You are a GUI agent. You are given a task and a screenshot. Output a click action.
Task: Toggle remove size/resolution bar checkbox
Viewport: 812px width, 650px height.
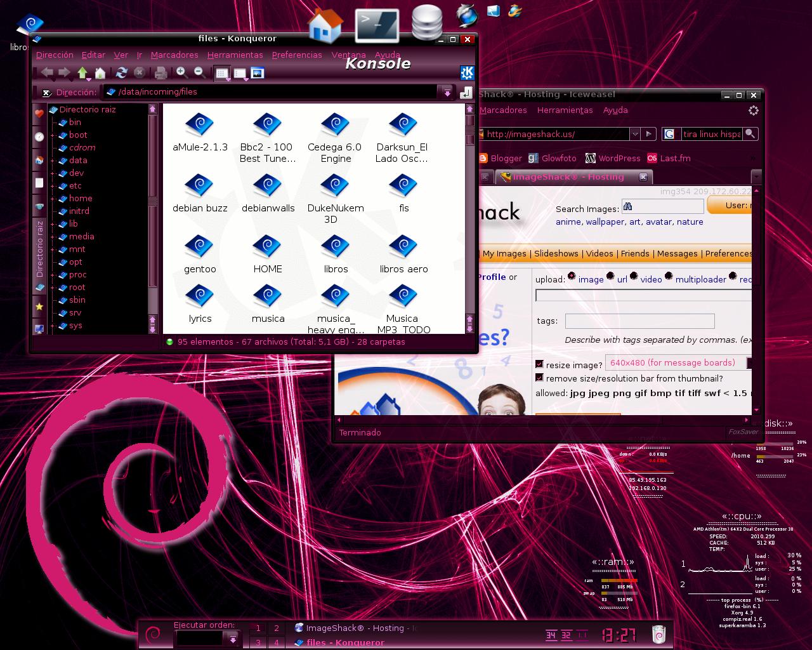(539, 378)
